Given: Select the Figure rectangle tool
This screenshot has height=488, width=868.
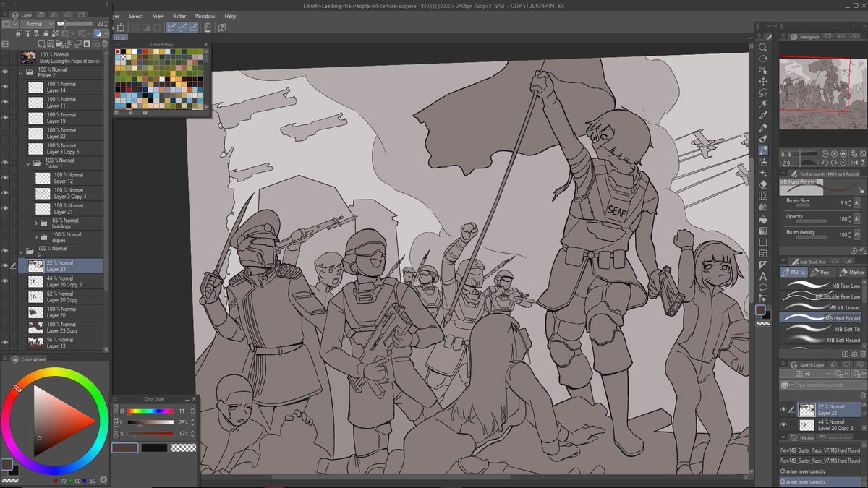Looking at the screenshot, I should 763,241.
